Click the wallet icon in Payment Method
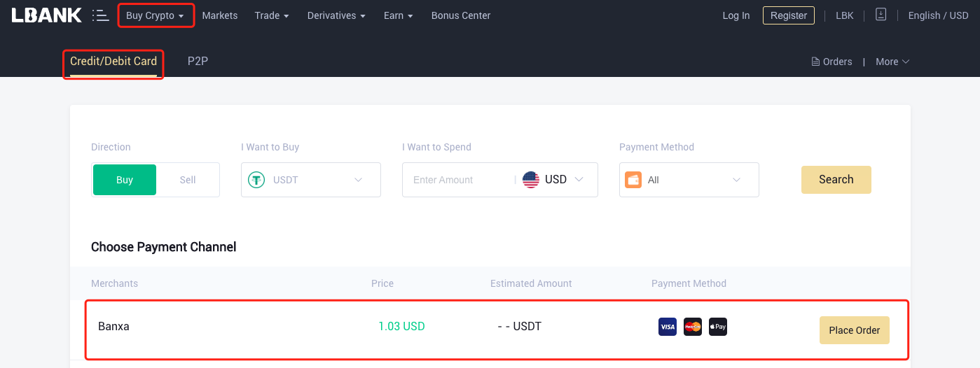Image resolution: width=980 pixels, height=368 pixels. coord(633,180)
